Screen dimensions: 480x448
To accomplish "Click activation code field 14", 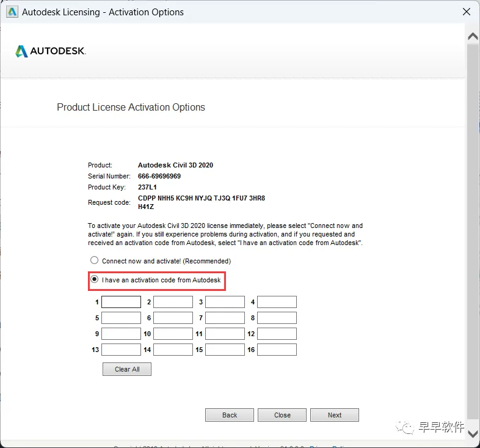I will pos(173,350).
